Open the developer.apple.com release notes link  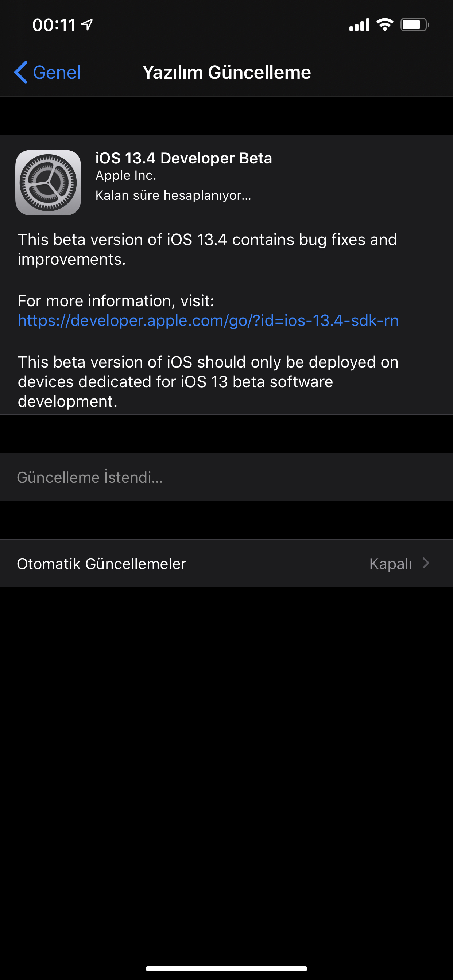[208, 320]
